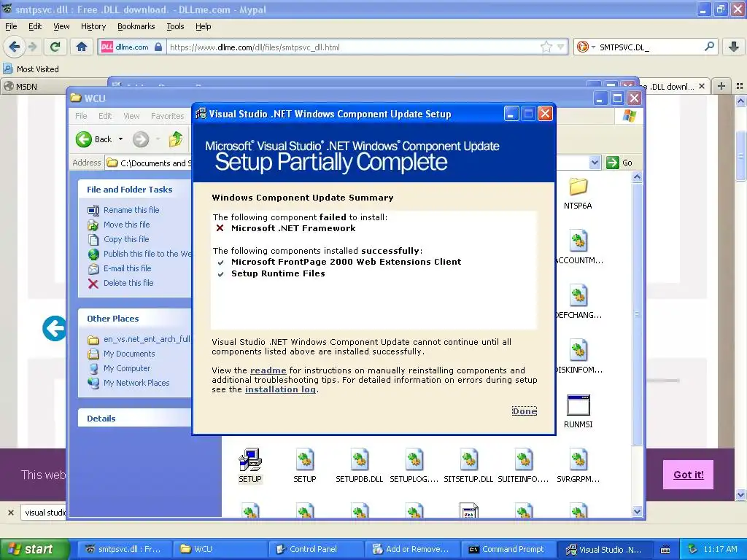Switch to the MSDN browser tab

(53, 86)
